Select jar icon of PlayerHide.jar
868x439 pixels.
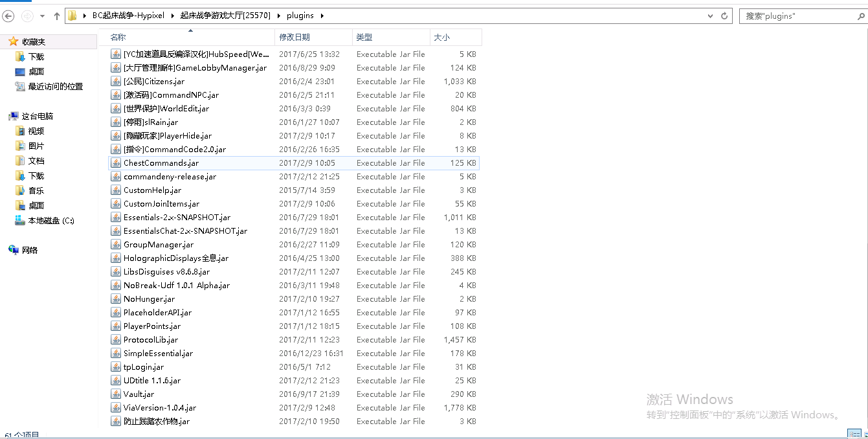(116, 136)
